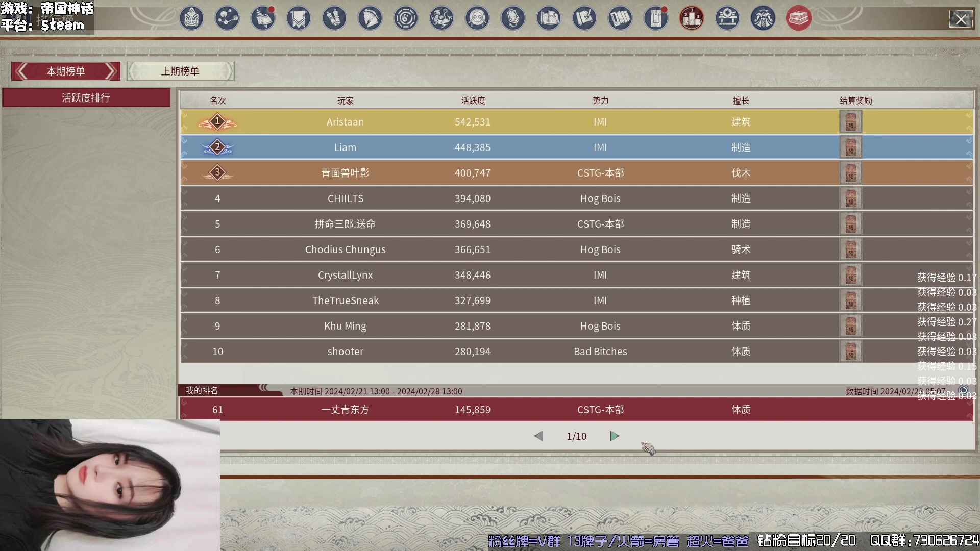Open the yin-yang bagua icon
The width and height of the screenshot is (980, 551).
(x=406, y=18)
